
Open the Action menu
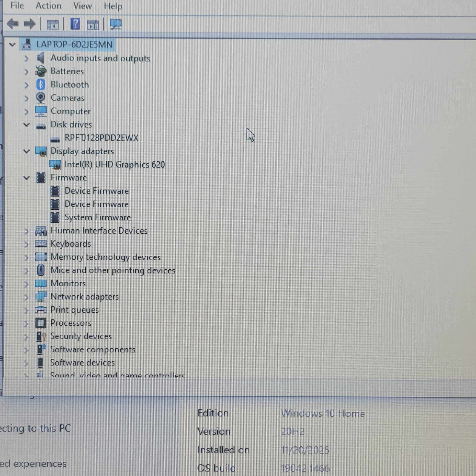click(48, 6)
